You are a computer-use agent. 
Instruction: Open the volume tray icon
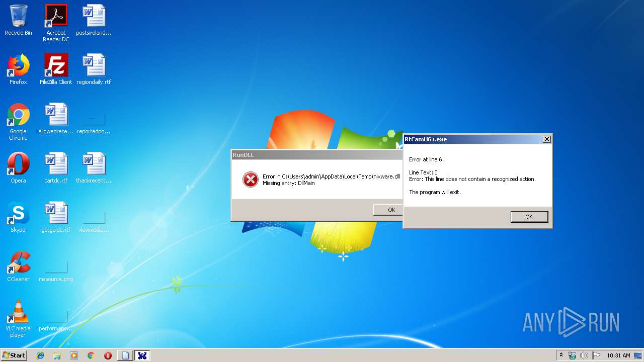coord(584,355)
